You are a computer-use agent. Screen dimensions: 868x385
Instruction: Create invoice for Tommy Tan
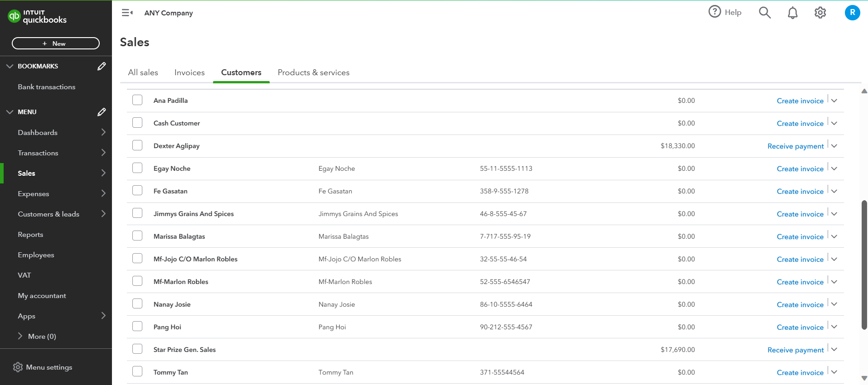(x=800, y=373)
